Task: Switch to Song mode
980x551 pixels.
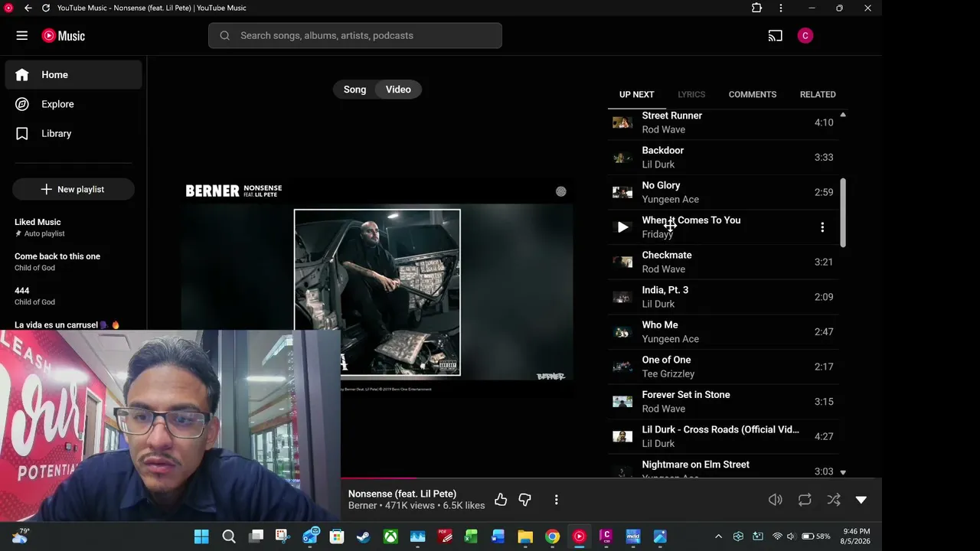Action: pyautogui.click(x=354, y=90)
